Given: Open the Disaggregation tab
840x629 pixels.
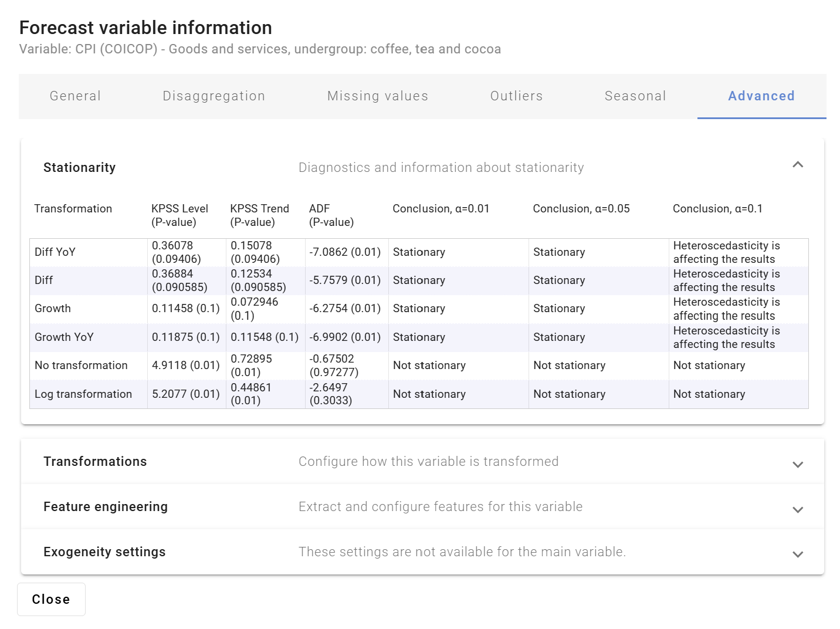Looking at the screenshot, I should click(x=214, y=96).
